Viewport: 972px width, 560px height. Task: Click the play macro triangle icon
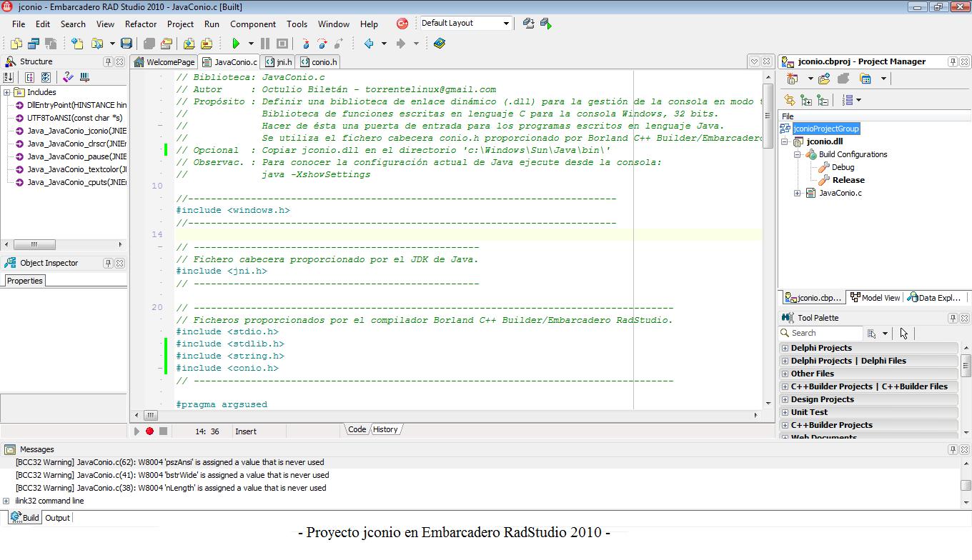coord(137,431)
